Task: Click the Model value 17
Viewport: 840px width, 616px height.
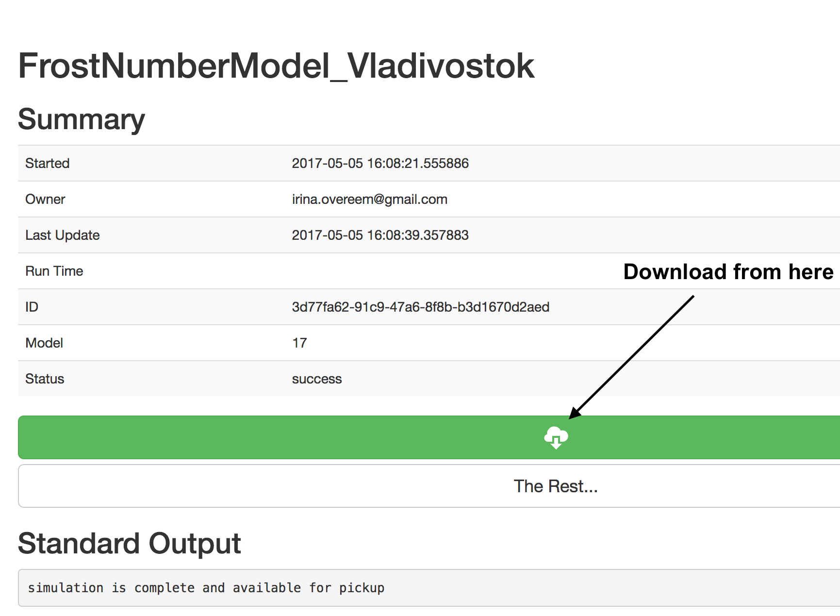Action: (299, 343)
